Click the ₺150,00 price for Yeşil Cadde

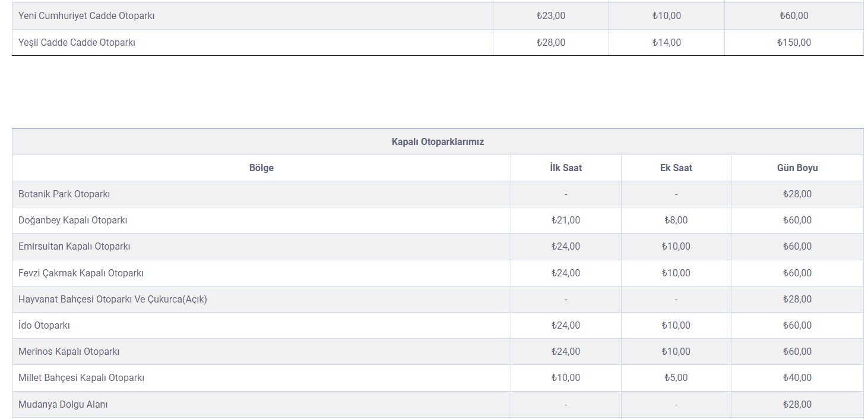[794, 43]
